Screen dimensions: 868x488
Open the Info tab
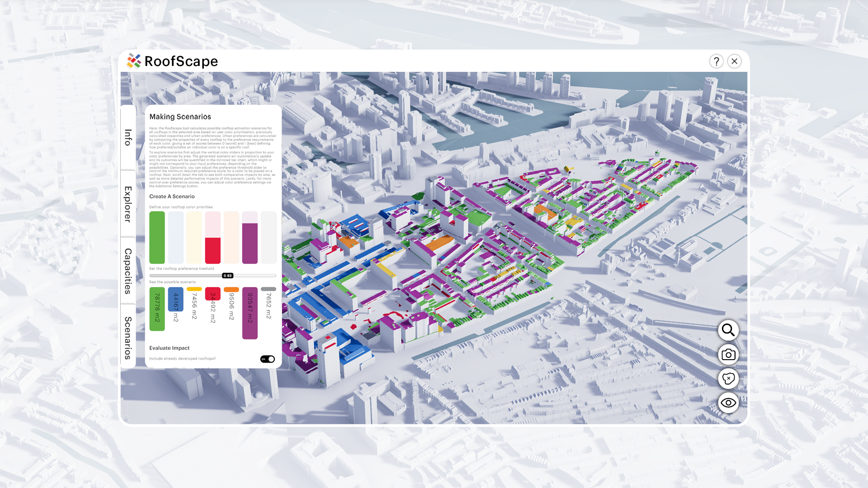pos(128,138)
